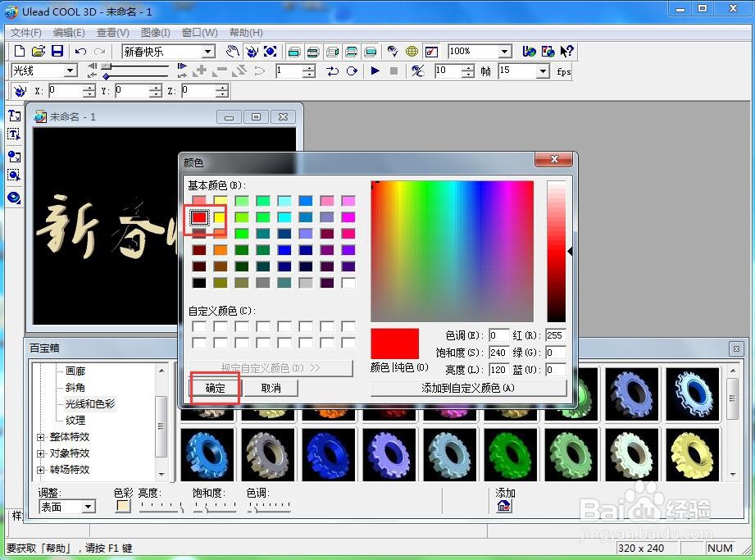Click 添加到自定义颜色(A) button
This screenshot has height=560, width=755.
469,388
